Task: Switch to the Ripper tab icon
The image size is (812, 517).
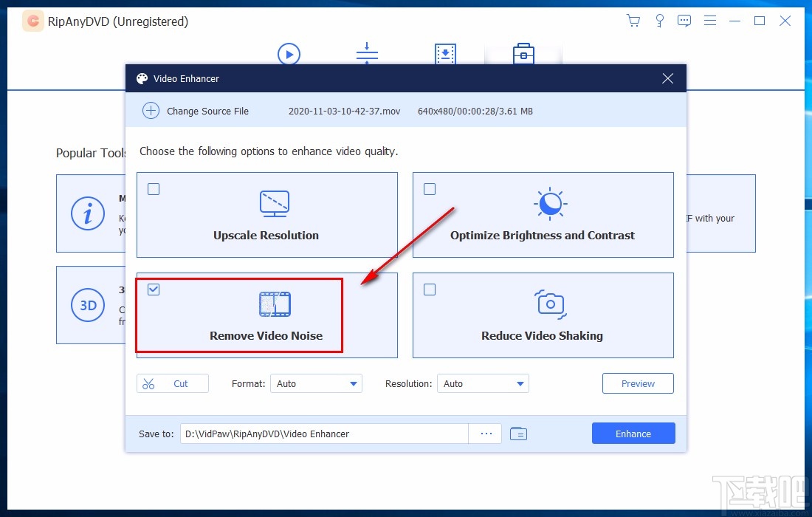Action: (x=289, y=54)
